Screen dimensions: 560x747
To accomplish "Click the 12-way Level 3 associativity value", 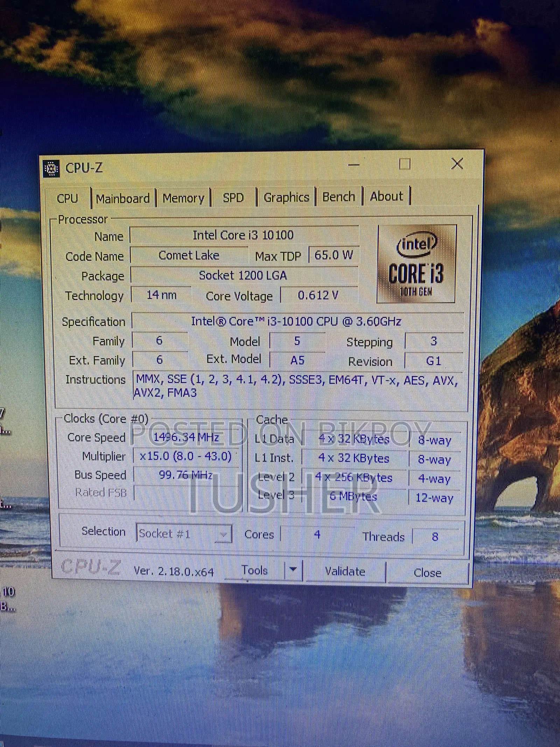I will click(x=434, y=498).
